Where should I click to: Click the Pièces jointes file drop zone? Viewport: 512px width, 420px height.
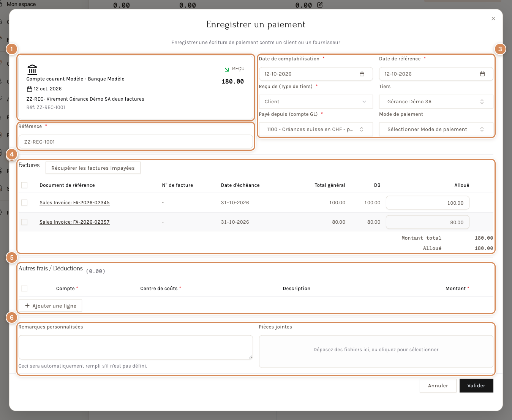tap(376, 351)
